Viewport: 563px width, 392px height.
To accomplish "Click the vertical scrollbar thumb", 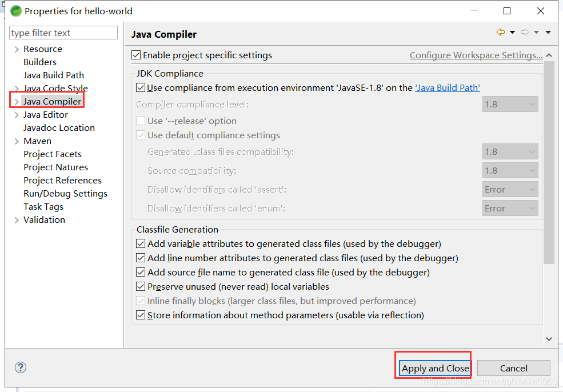I will point(549,162).
